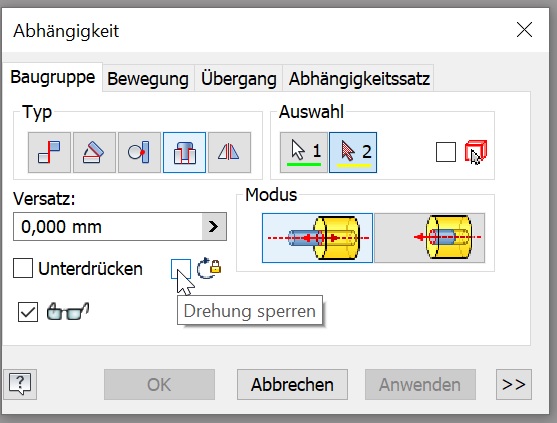Screen dimensions: 557x423
Task: Choose the opposed-direction Modus option
Action: (x=317, y=238)
